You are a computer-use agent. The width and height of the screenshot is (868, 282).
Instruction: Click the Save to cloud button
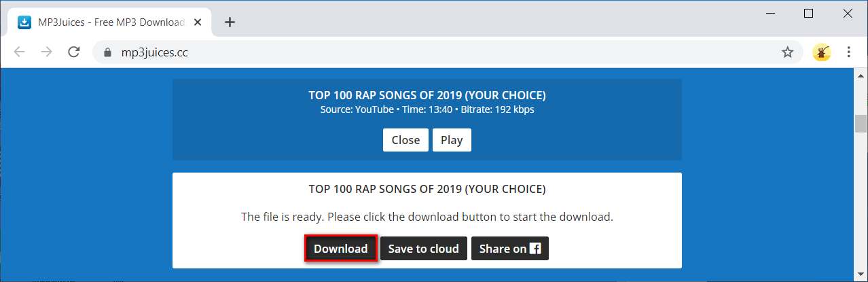click(423, 249)
